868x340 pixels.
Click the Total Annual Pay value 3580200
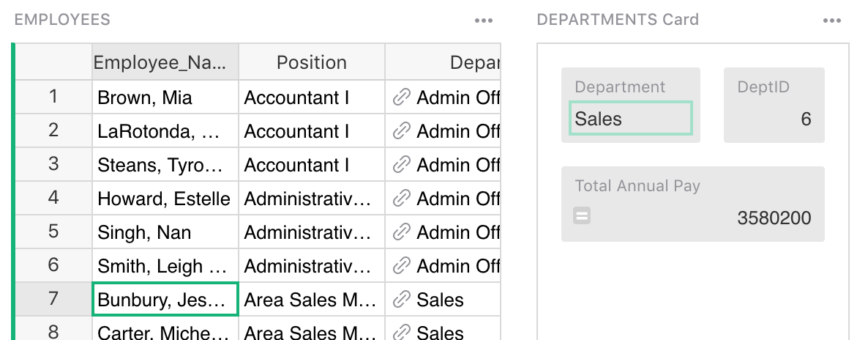tap(774, 218)
